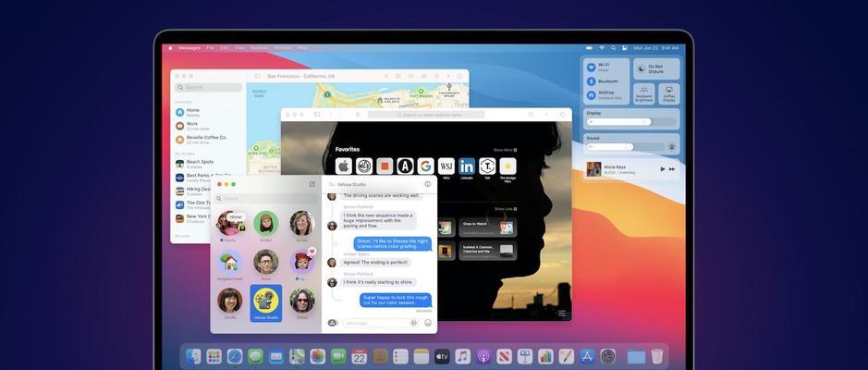Open Launchpad in the Dock
Screen dimensions: 868x370
pos(214,356)
